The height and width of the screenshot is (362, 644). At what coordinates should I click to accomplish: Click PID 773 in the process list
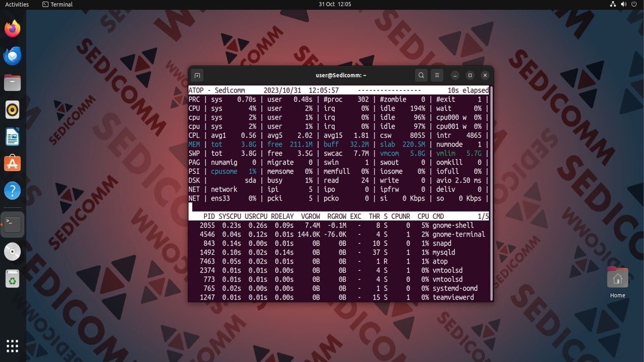click(209, 280)
